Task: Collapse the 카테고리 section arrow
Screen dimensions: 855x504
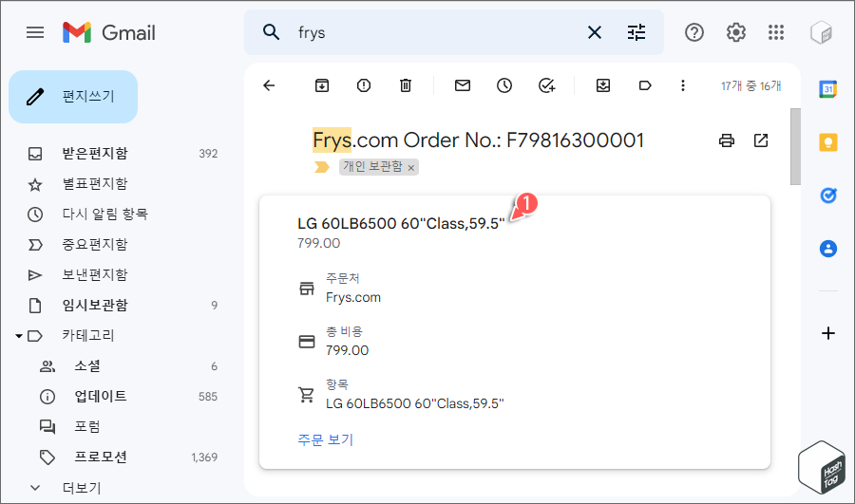Action: point(19,336)
